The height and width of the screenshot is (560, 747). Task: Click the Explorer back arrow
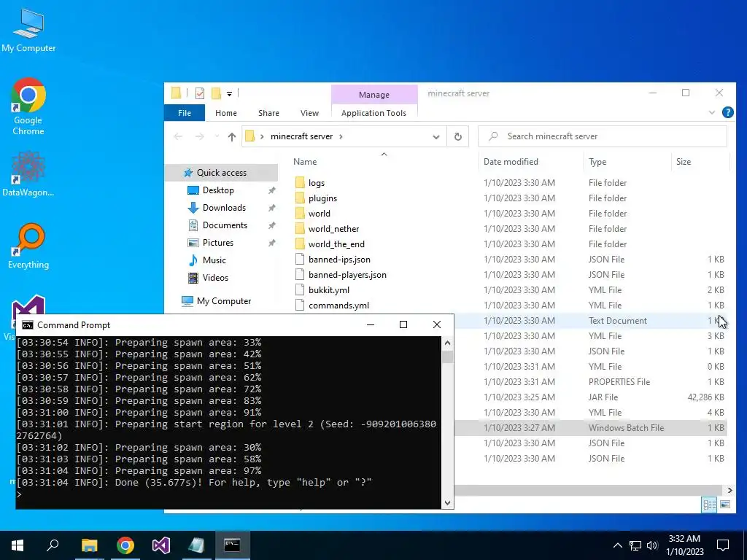click(178, 136)
